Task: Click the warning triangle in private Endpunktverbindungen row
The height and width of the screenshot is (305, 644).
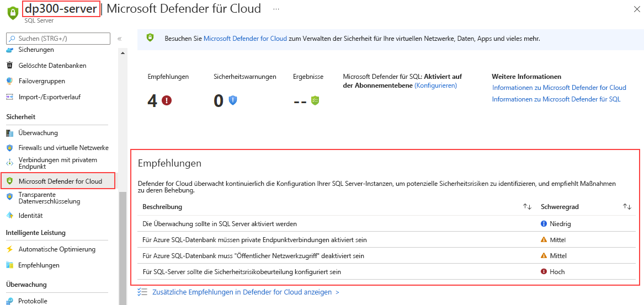Action: pos(544,240)
